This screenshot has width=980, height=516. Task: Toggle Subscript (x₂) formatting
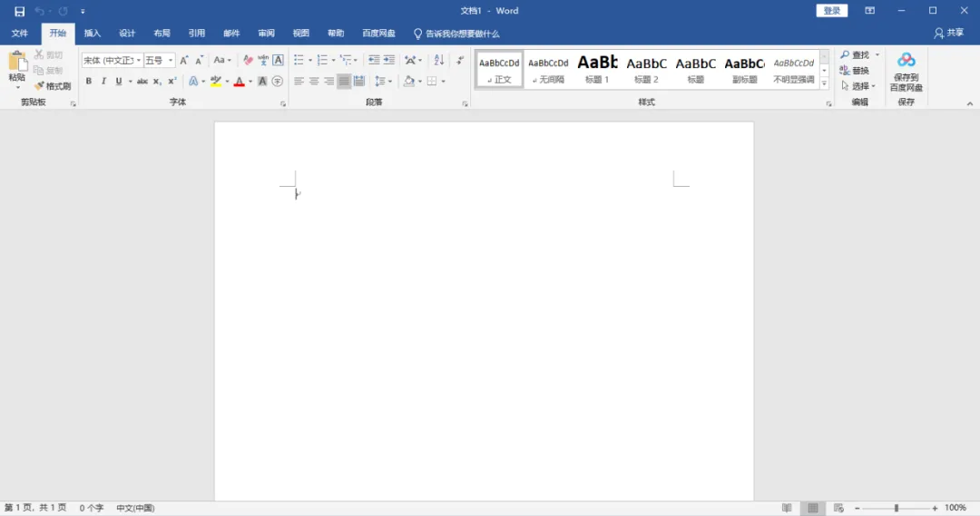point(157,82)
